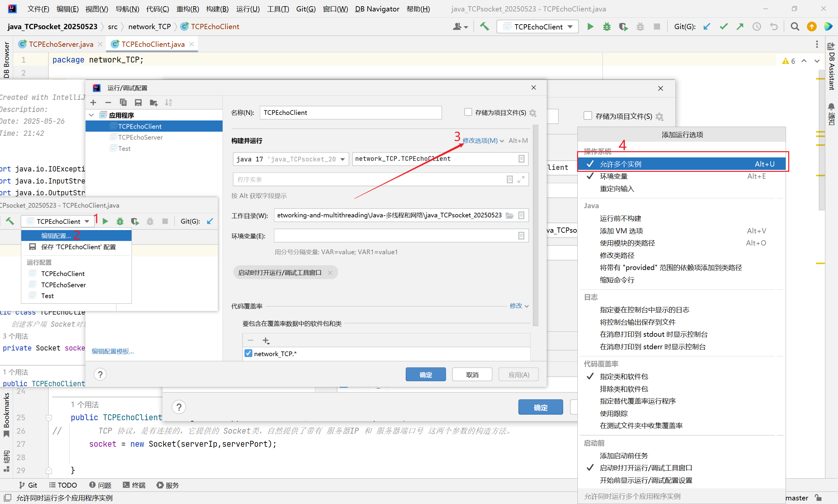
Task: Click copy configuration icon in dialog toolbar
Action: 123,102
